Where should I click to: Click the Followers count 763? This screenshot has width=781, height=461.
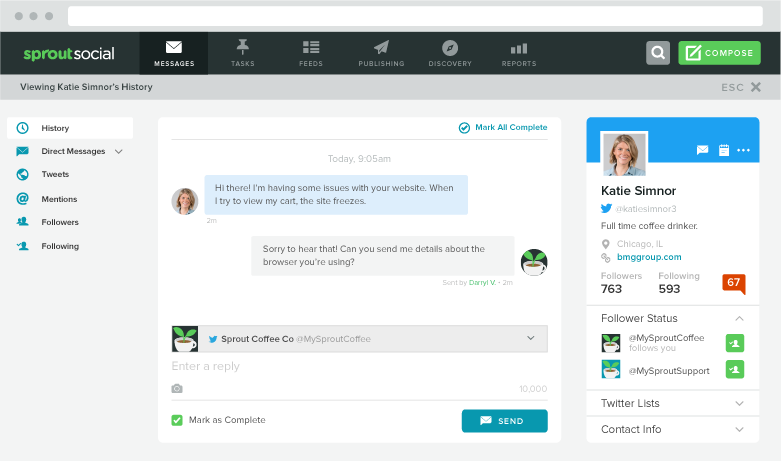(611, 289)
